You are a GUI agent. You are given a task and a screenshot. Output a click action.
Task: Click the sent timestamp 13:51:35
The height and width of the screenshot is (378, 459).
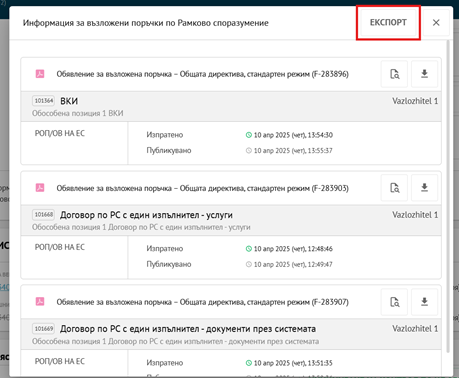tap(293, 363)
